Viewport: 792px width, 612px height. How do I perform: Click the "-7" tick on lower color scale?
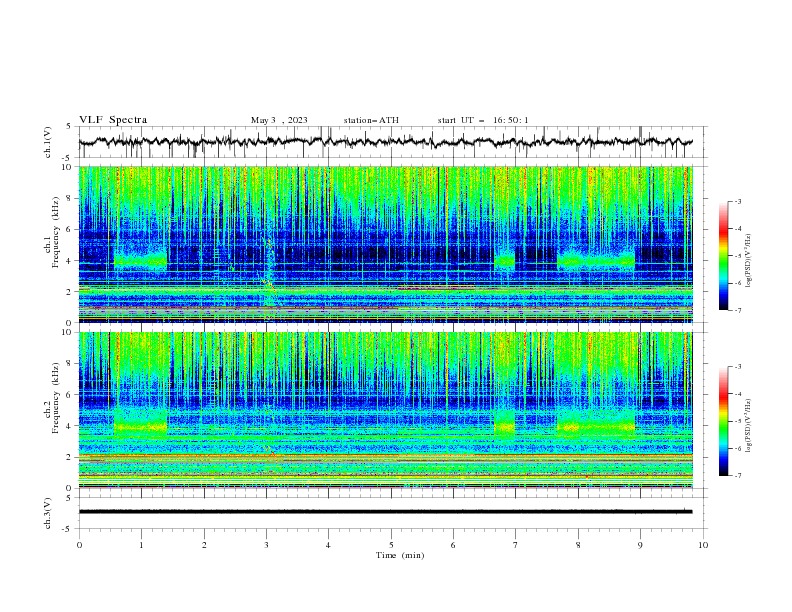(x=738, y=475)
